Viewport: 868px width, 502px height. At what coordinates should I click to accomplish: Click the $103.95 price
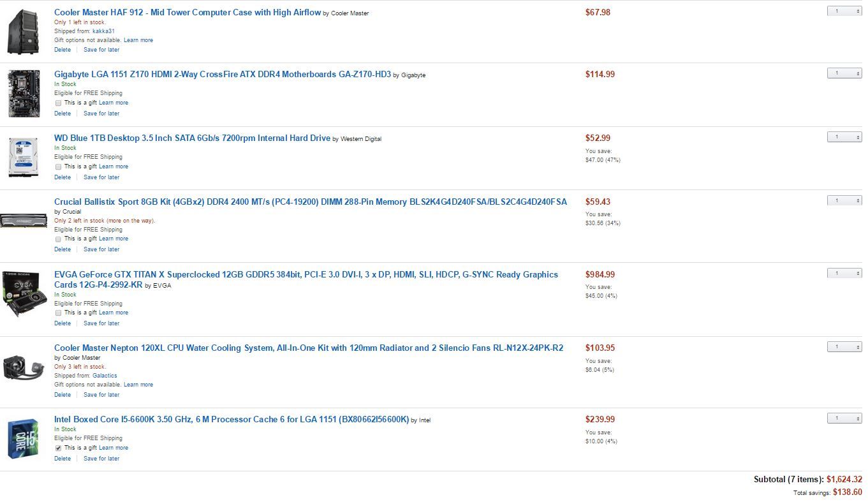tap(600, 348)
